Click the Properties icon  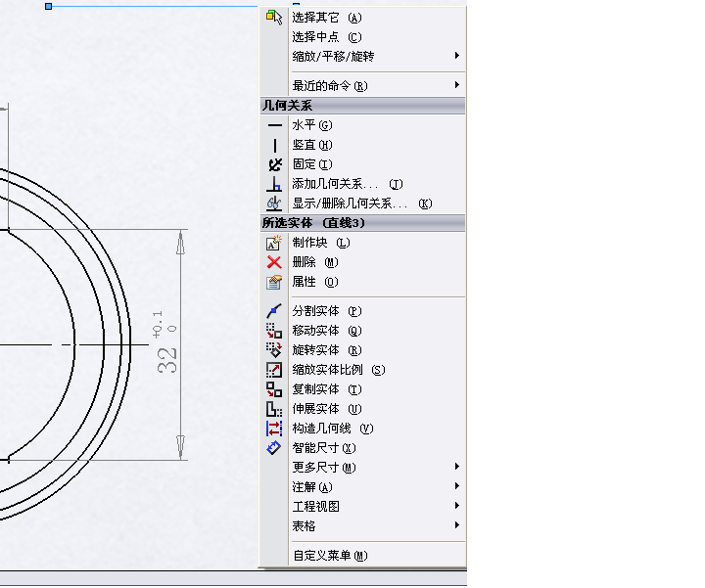[274, 282]
